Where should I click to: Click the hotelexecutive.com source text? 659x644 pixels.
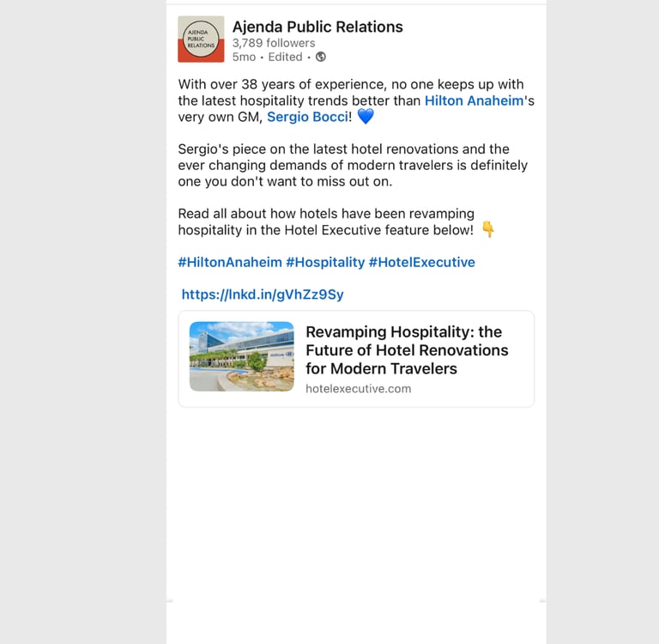359,389
